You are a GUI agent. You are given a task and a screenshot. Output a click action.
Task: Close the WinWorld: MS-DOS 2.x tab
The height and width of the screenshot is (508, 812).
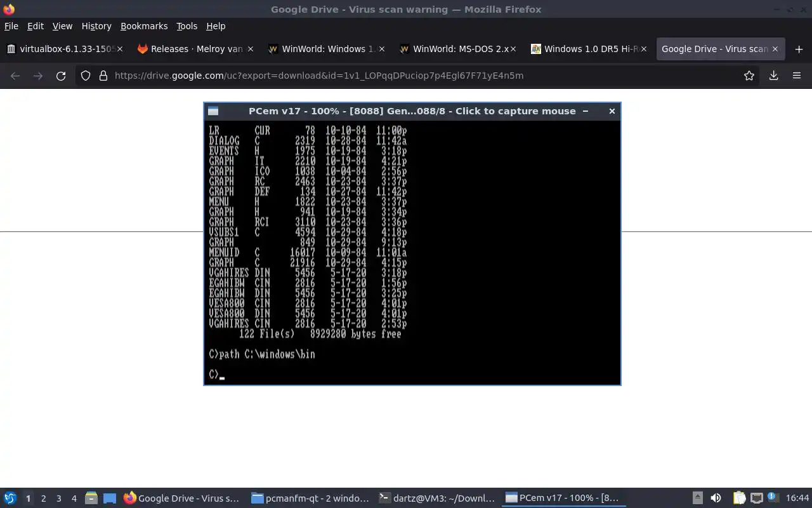tap(513, 49)
